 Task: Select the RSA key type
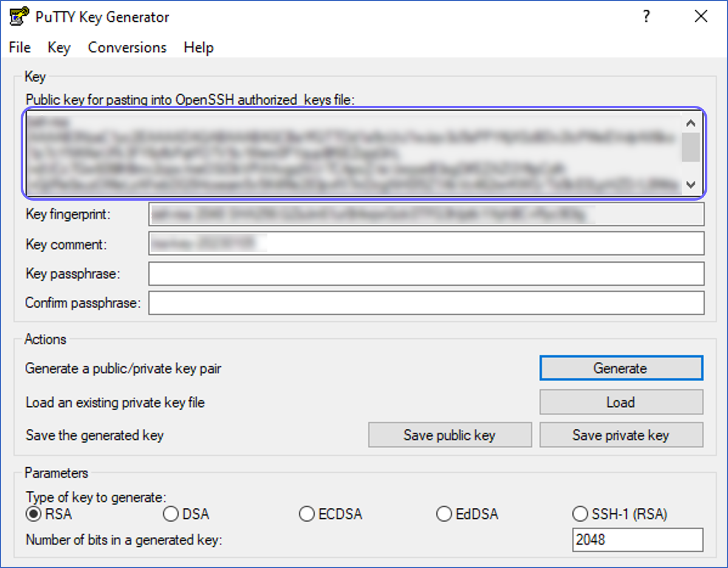pyautogui.click(x=33, y=514)
